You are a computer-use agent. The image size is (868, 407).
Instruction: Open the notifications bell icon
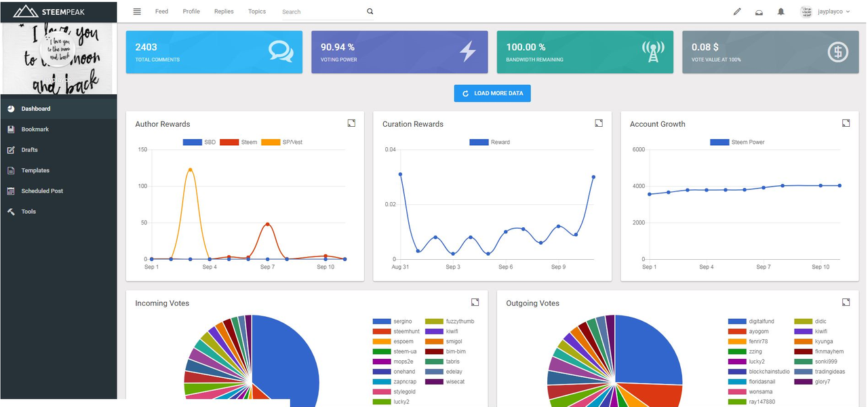click(781, 12)
